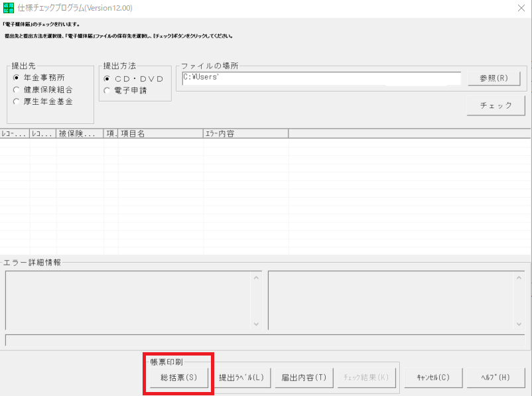The height and width of the screenshot is (396, 532).
Task: Select the 年金事務所 radio button
Action: point(17,78)
